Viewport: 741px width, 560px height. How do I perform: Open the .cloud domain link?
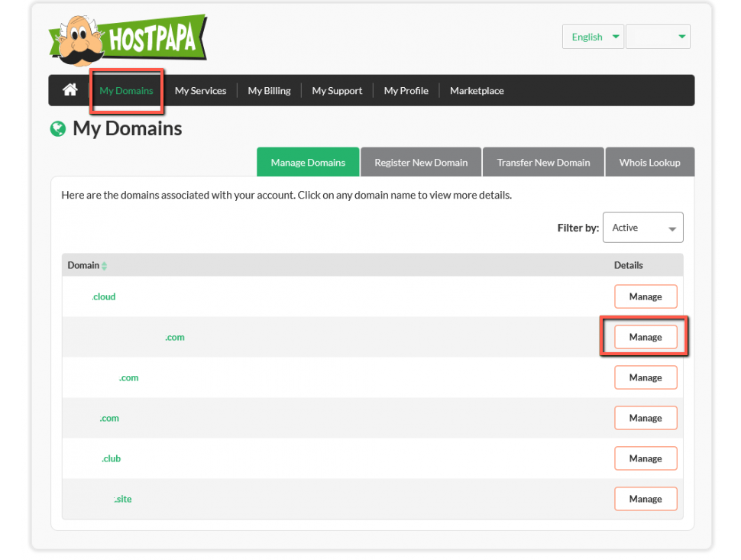pyautogui.click(x=104, y=296)
